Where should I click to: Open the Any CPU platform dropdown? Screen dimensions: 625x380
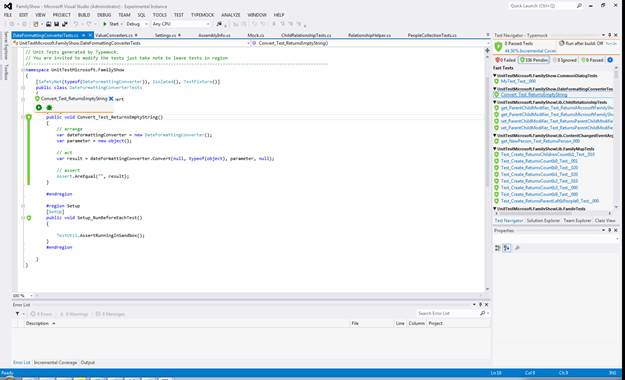(181, 24)
